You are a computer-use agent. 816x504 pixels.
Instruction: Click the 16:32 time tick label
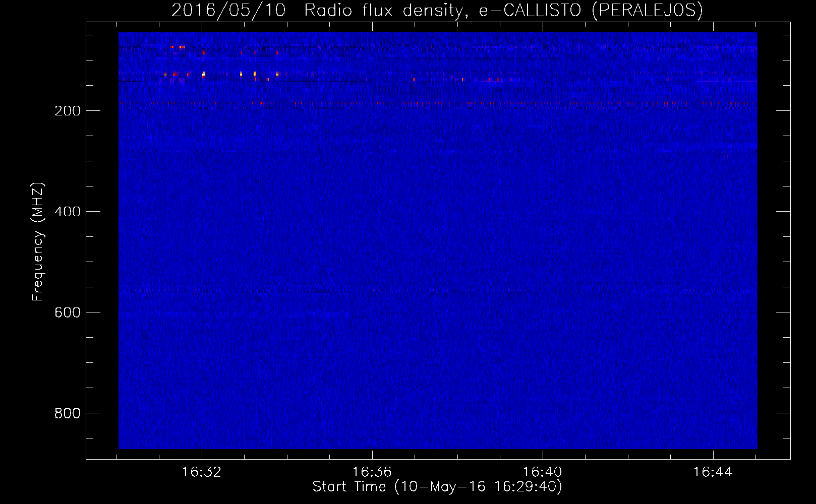tap(202, 472)
